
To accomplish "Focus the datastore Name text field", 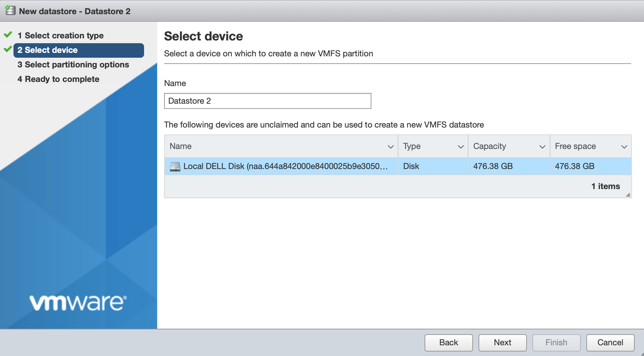I will 267,101.
